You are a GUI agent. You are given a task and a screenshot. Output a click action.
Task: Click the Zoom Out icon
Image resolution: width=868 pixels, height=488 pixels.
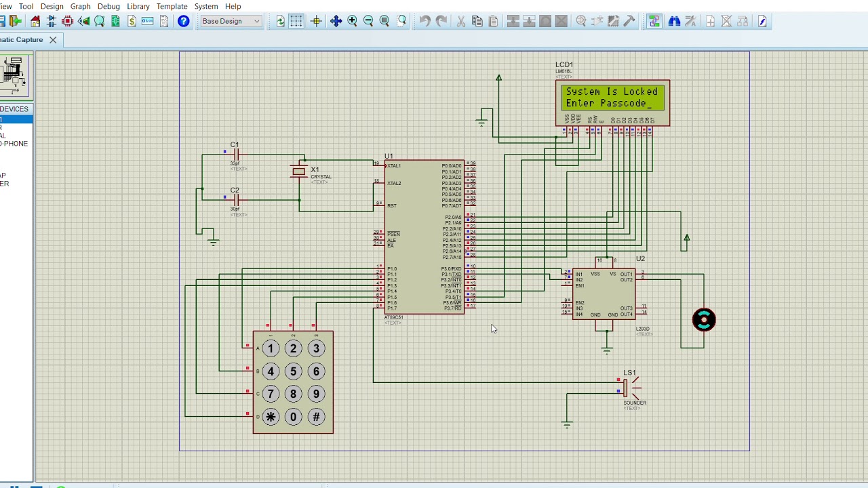click(368, 21)
